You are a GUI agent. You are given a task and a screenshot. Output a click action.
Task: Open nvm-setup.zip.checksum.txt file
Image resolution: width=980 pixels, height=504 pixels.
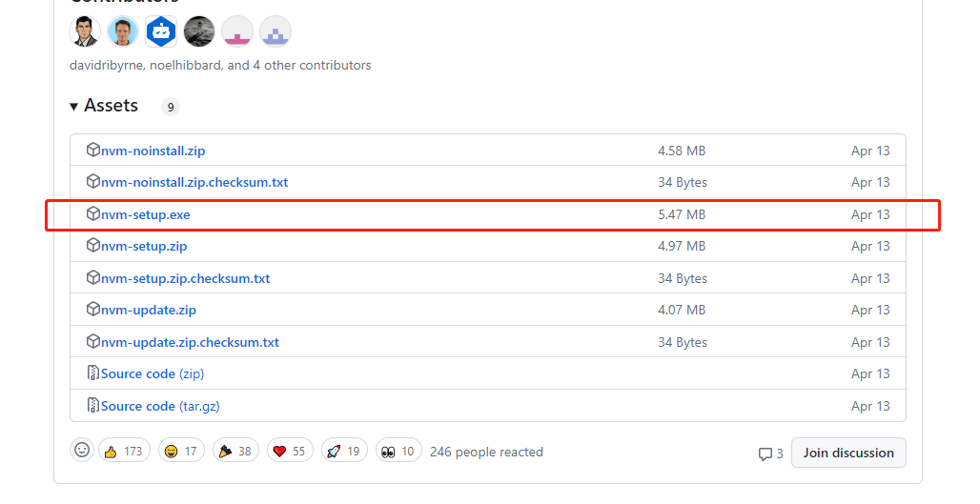click(185, 278)
